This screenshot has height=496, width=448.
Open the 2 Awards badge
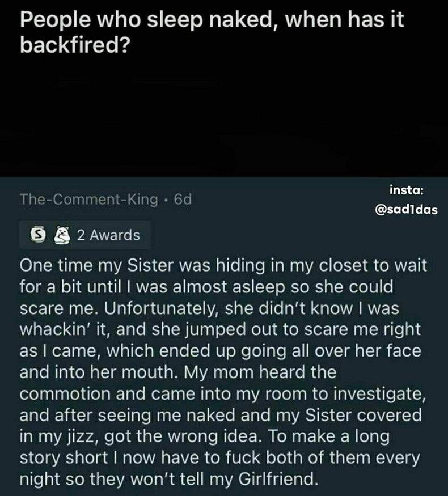coord(84,235)
